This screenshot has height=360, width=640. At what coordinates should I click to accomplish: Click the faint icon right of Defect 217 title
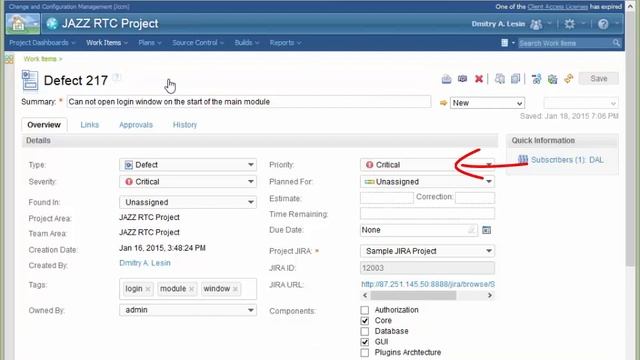click(x=117, y=77)
